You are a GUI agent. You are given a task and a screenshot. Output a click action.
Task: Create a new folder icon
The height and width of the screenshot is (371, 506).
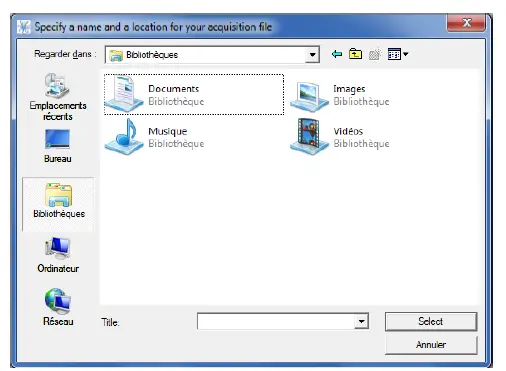tap(375, 54)
